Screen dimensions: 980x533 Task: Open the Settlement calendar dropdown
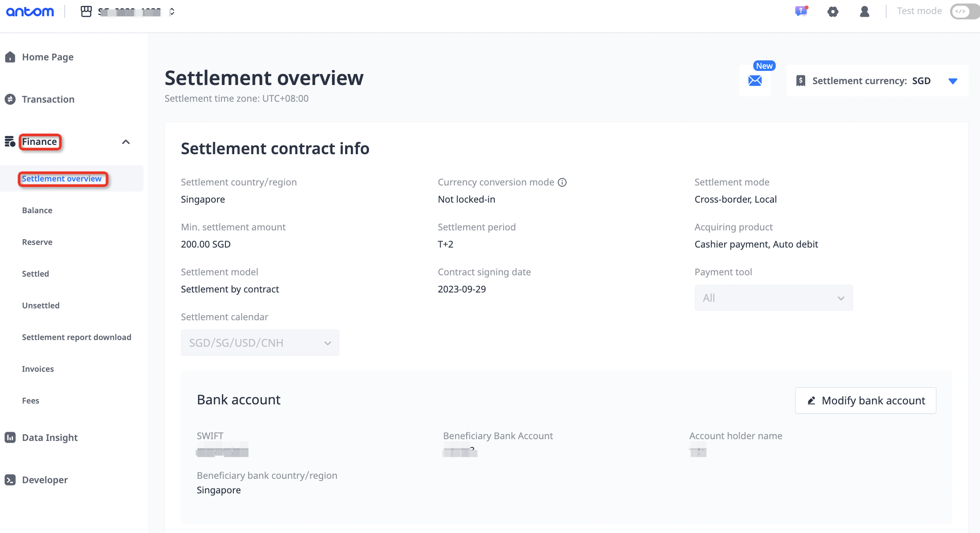click(x=260, y=343)
